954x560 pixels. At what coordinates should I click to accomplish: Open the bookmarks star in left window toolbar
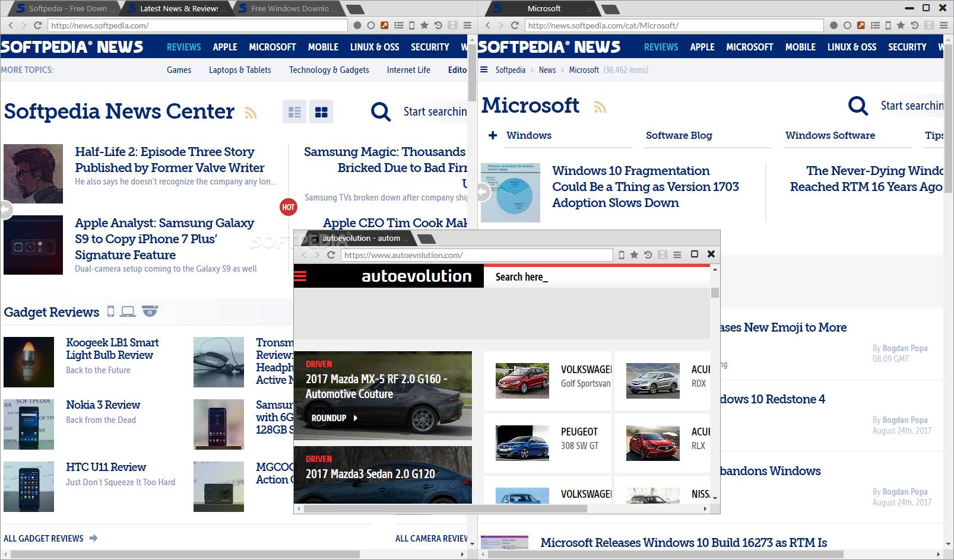coord(424,26)
